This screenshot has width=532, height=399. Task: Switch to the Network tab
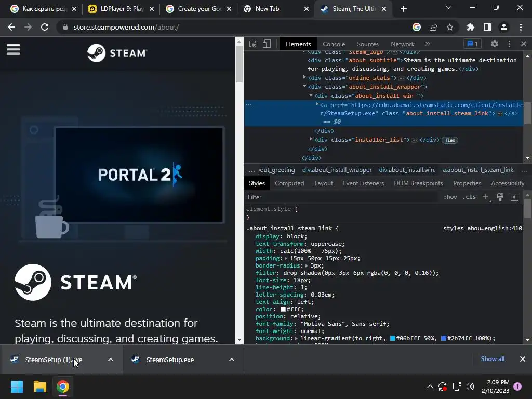403,44
